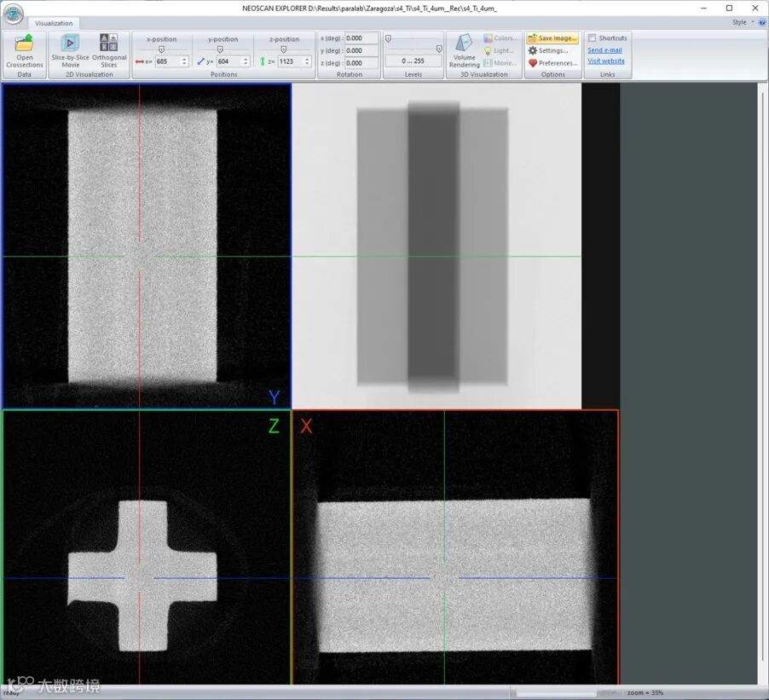Open the Style dropdown menu
Viewport: 769px width, 700px height.
741,22
